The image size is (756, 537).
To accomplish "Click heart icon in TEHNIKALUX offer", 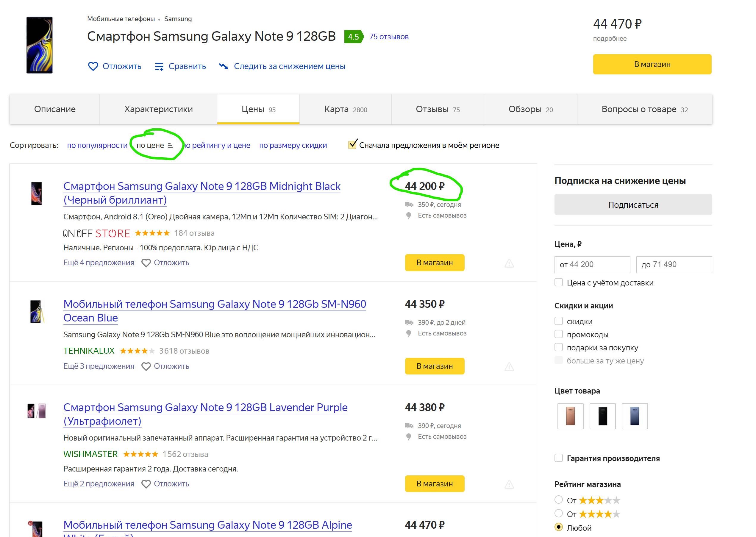I will 146,366.
